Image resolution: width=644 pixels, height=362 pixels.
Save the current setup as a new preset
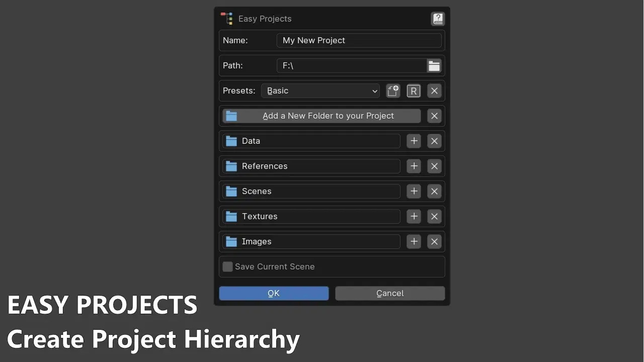[393, 90]
